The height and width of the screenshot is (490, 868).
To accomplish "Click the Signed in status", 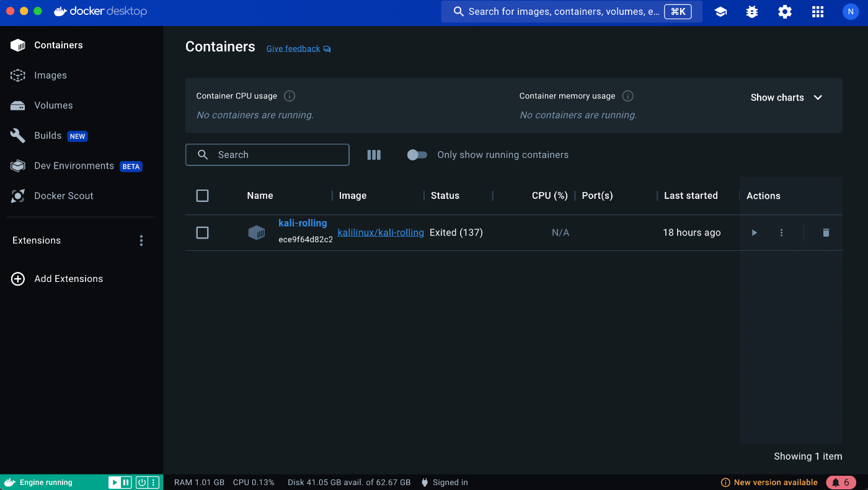I will [x=445, y=483].
